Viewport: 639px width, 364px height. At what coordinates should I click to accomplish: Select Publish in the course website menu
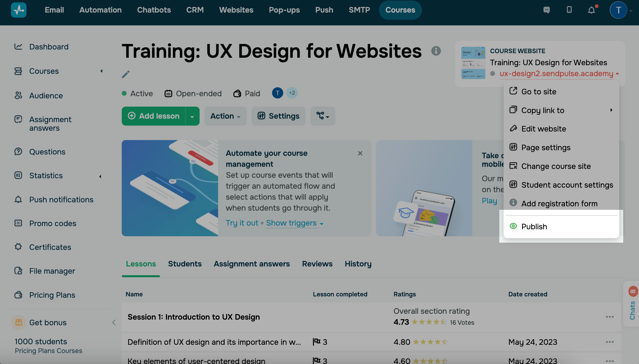pos(534,227)
